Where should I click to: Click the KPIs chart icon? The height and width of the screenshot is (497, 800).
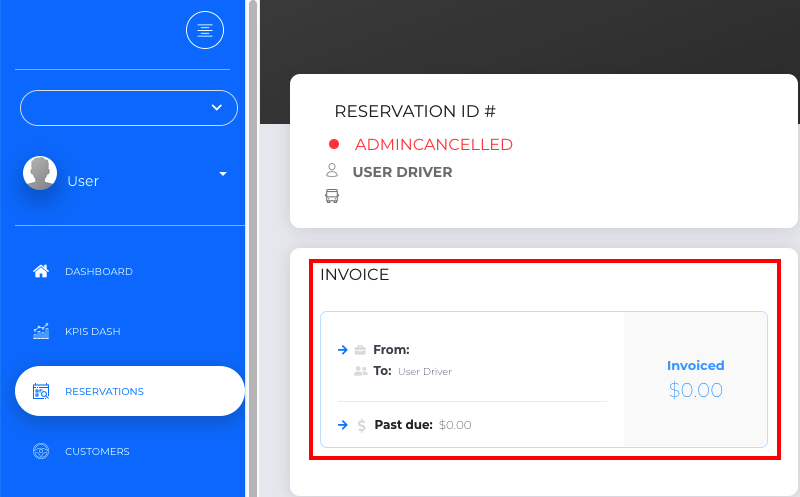pos(41,331)
